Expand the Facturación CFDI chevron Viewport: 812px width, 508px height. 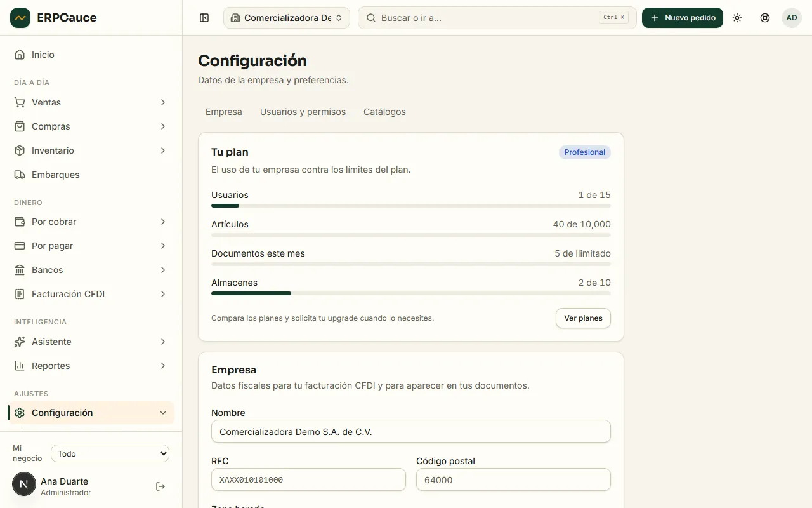(x=163, y=294)
